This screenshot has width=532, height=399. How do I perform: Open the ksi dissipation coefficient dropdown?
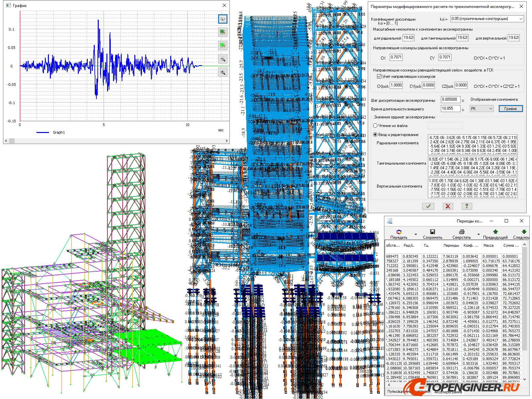point(521,19)
